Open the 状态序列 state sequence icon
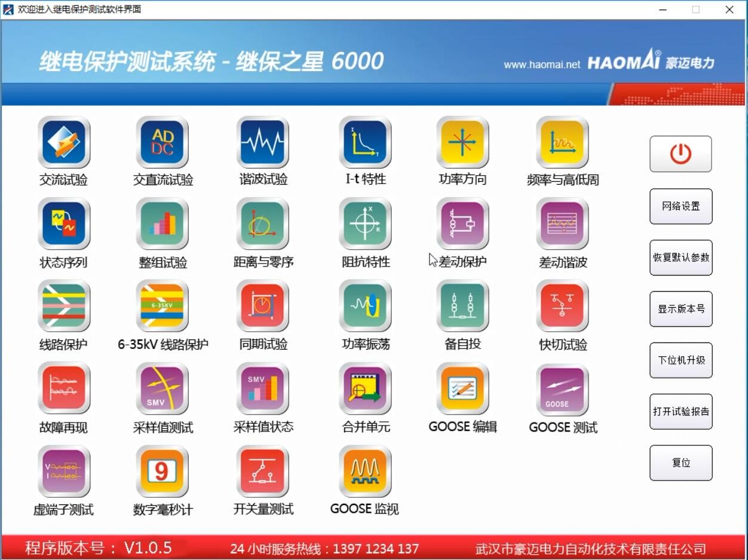Screen dimensions: 748x560 click(x=64, y=224)
